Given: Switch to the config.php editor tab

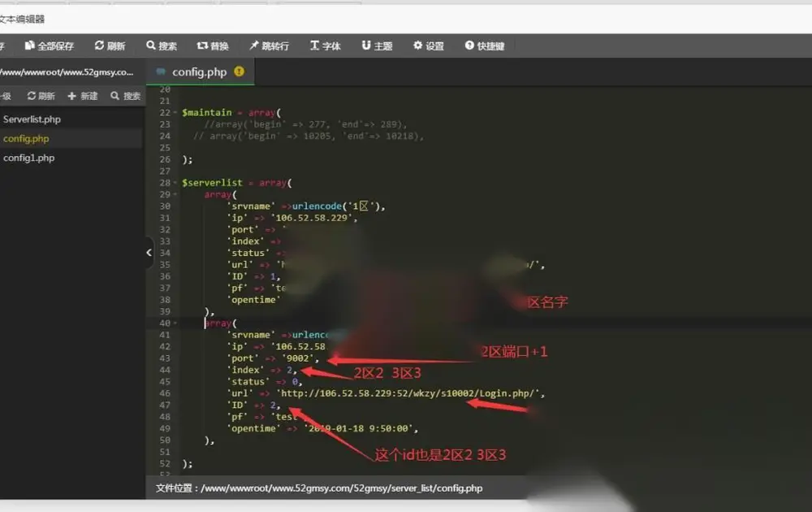Looking at the screenshot, I should [200, 72].
